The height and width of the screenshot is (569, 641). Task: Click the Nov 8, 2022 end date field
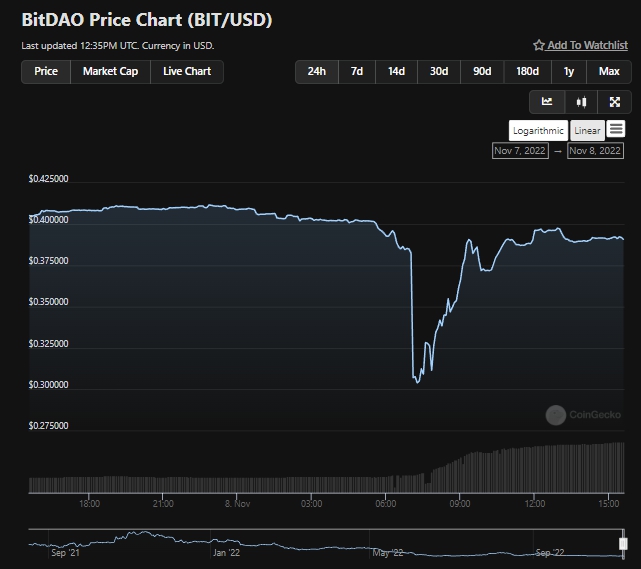pos(595,151)
